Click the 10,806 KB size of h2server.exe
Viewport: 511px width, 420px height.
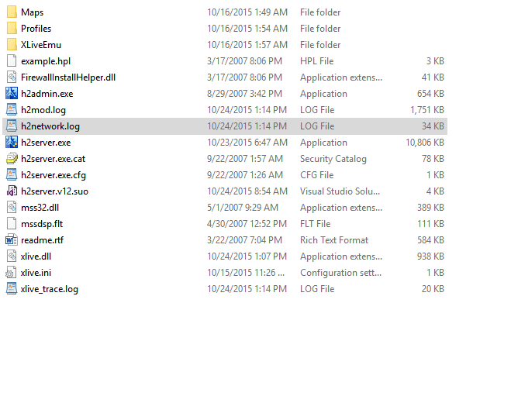(425, 143)
